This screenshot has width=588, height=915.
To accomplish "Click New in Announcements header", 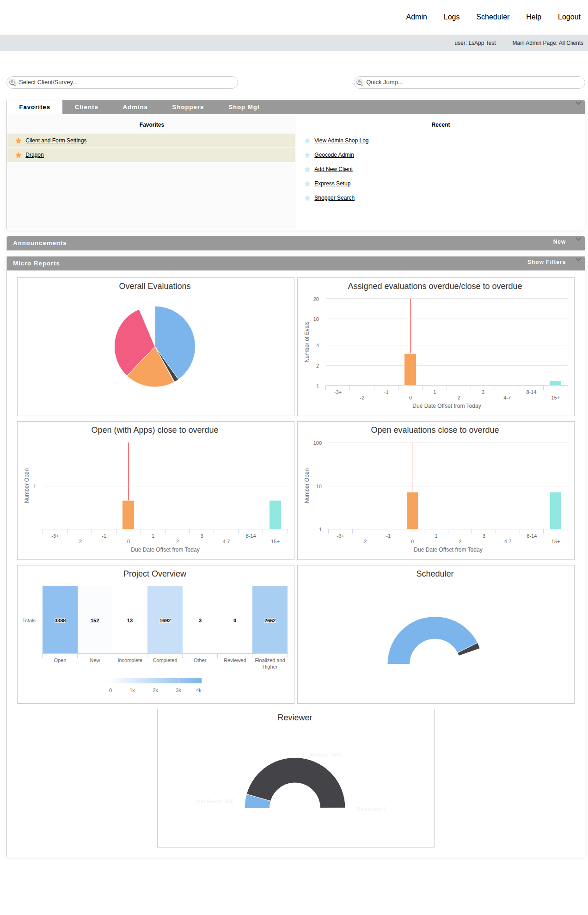I will [x=559, y=242].
